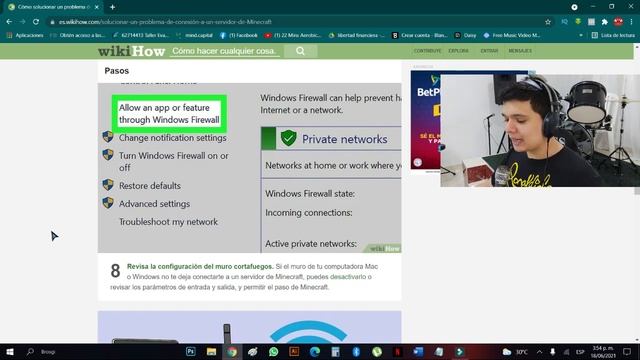Image resolution: width=640 pixels, height=360 pixels.
Task: Click the wikiHow search magnifier button
Action: (300, 51)
